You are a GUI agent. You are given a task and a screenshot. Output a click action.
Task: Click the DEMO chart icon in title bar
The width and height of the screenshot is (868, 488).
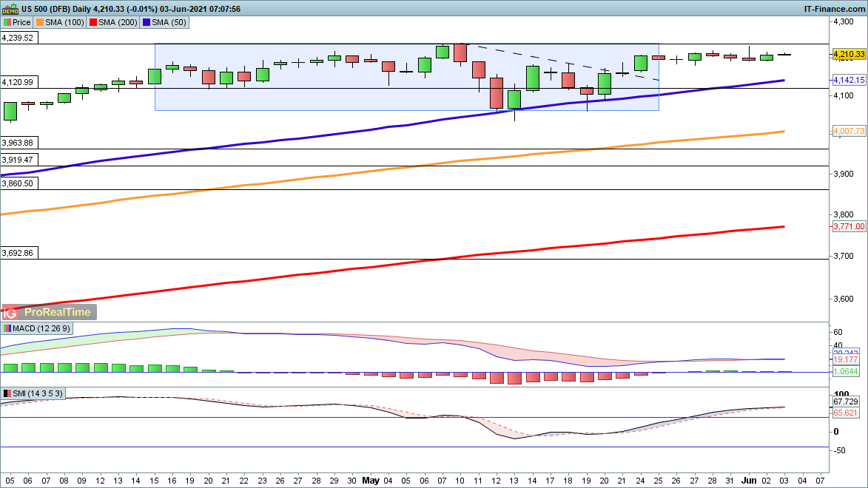10,9
